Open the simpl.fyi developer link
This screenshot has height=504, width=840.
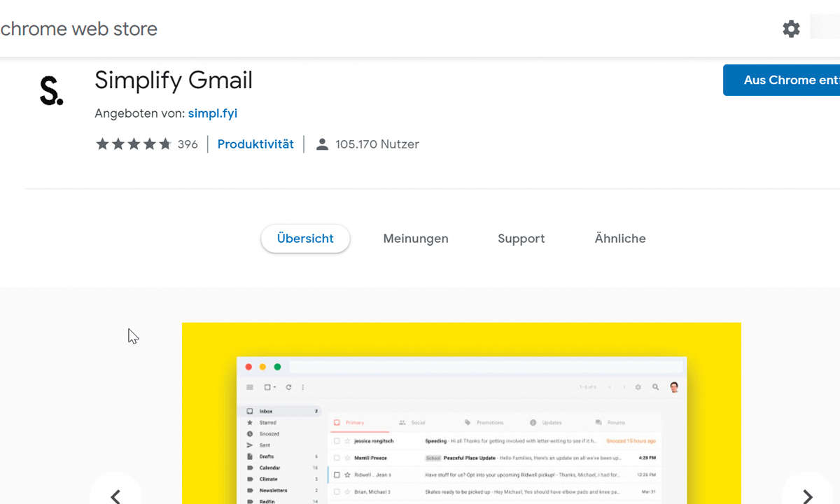pyautogui.click(x=213, y=113)
